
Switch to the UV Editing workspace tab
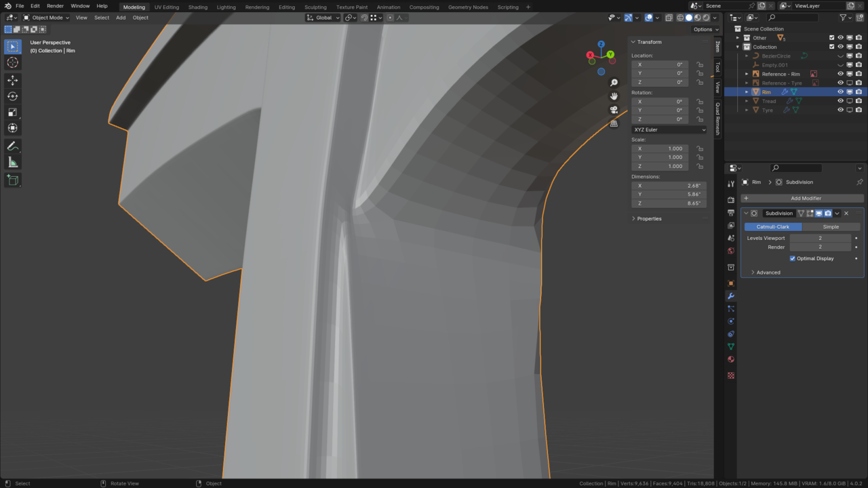166,7
